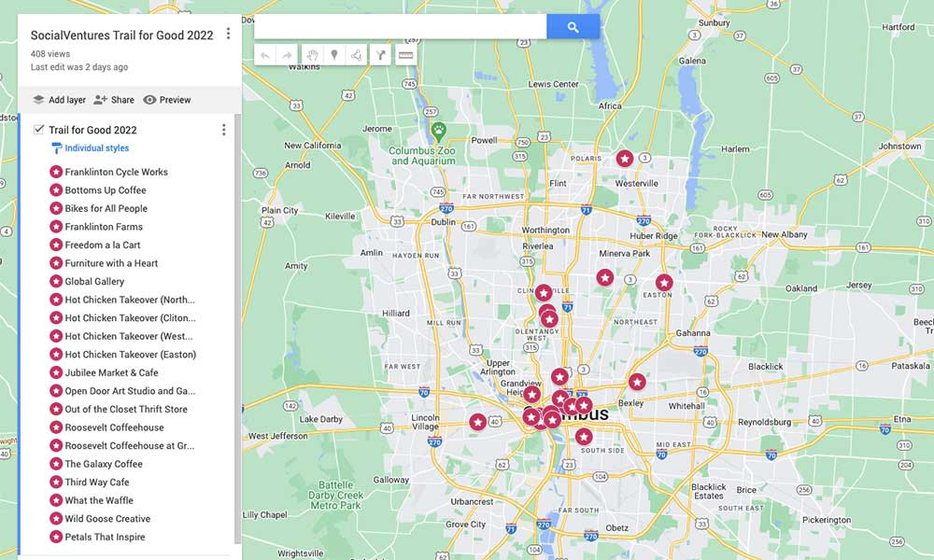Select the Measure distances ruler tool
Viewport: 934px width, 560px height.
click(405, 55)
